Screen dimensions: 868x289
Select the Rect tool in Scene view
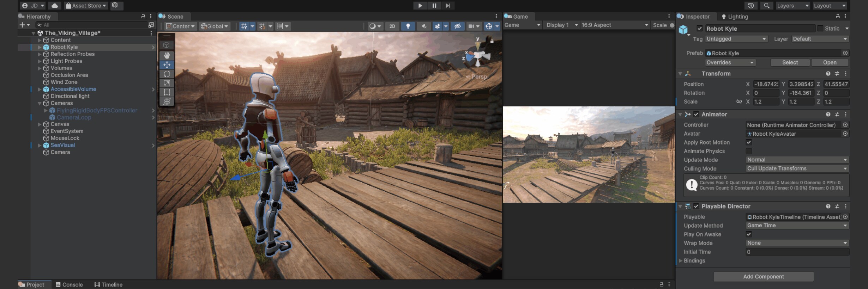coord(167,92)
